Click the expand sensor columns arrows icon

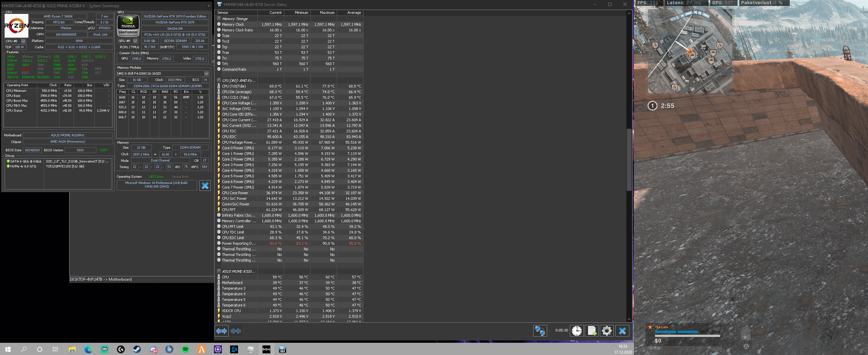click(x=222, y=331)
